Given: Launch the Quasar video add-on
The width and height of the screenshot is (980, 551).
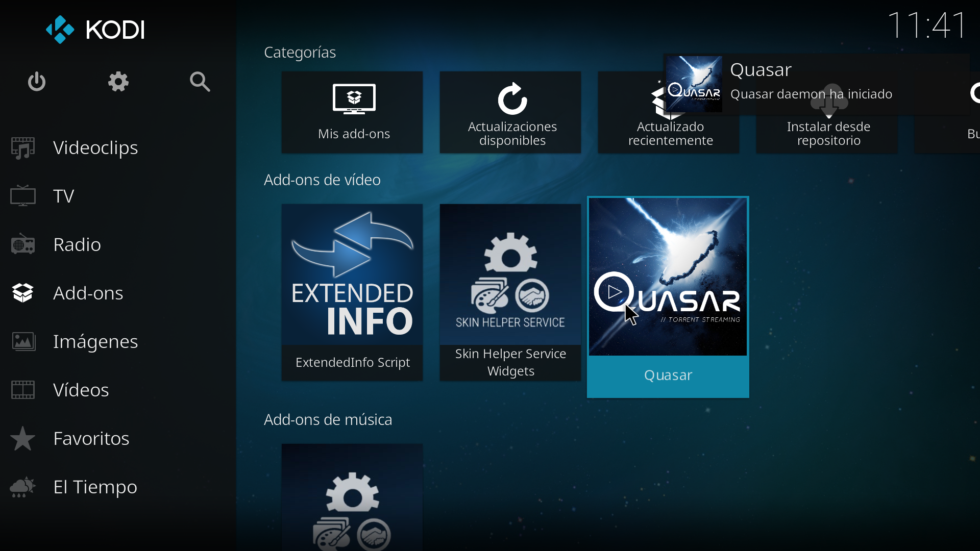Looking at the screenshot, I should pyautogui.click(x=668, y=297).
